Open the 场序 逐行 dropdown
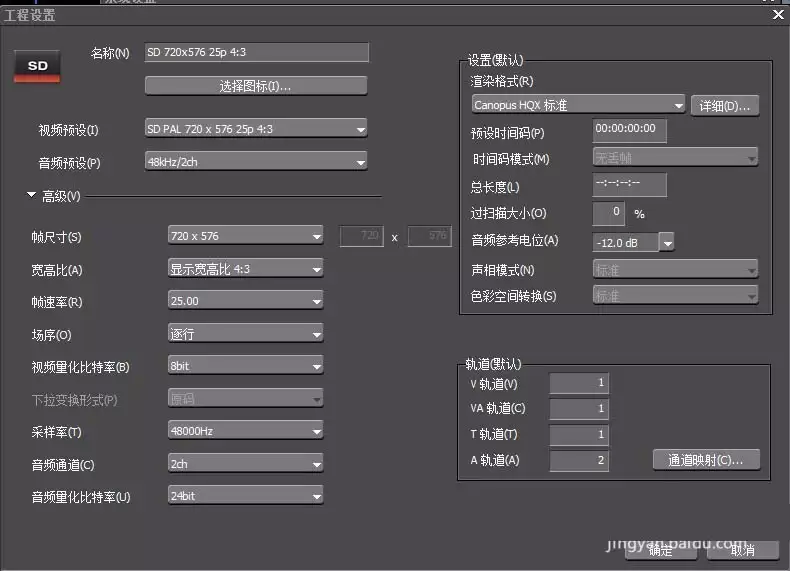This screenshot has width=790, height=571. pyautogui.click(x=245, y=334)
